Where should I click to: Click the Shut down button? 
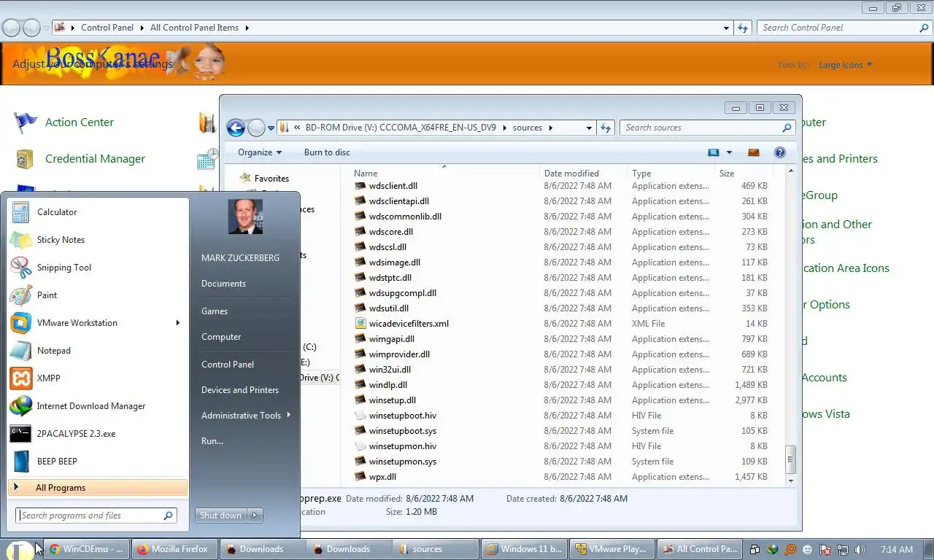(x=220, y=516)
